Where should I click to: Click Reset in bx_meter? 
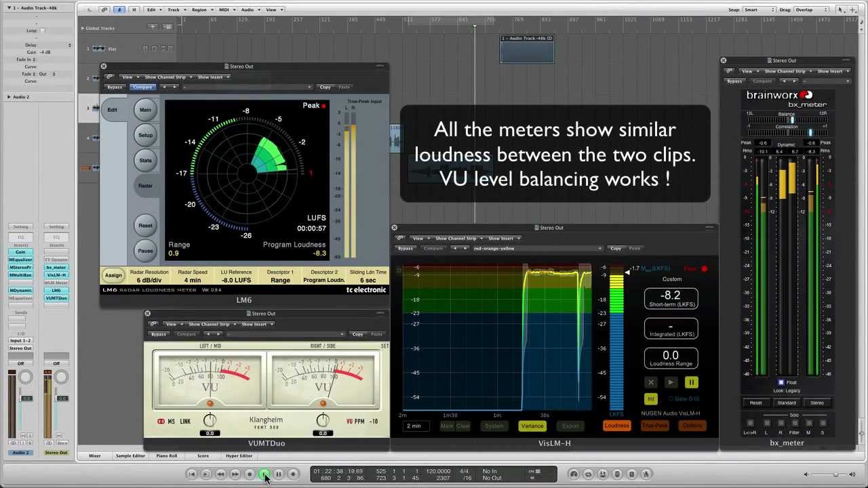tap(755, 403)
